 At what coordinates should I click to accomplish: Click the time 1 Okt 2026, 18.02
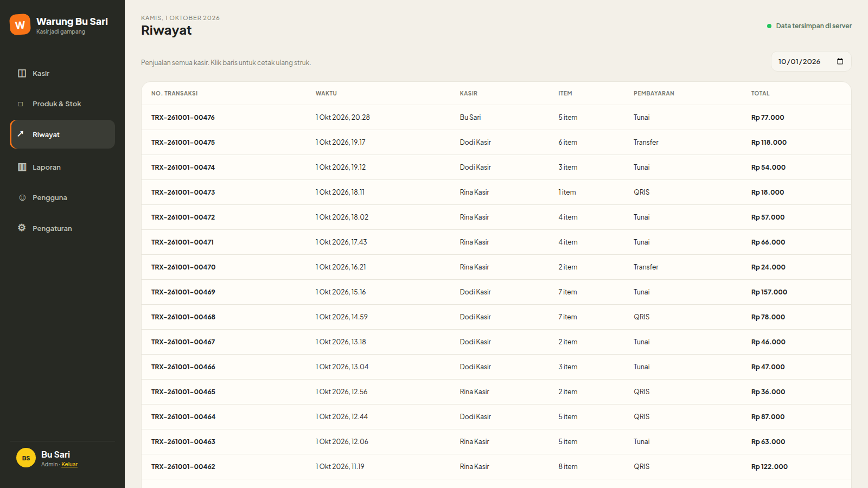pyautogui.click(x=342, y=217)
